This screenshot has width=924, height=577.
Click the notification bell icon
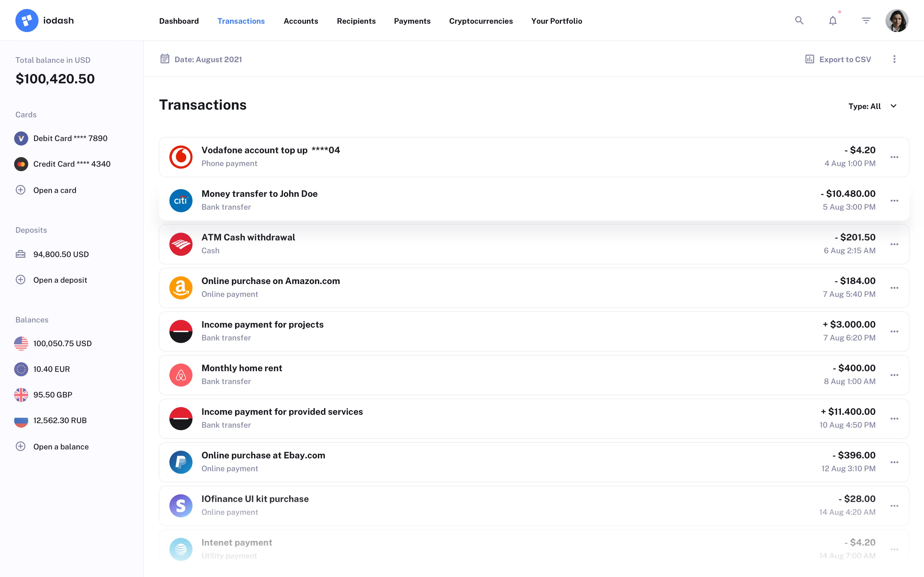[x=832, y=20]
